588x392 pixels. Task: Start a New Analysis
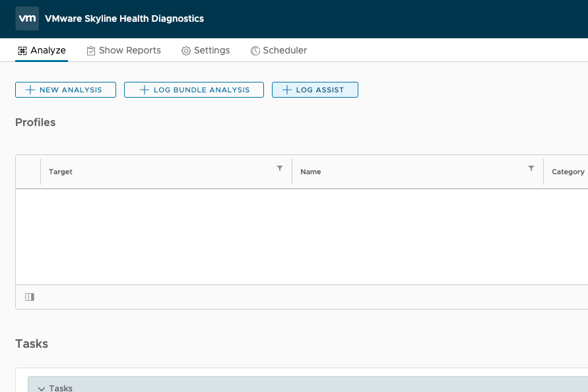(x=65, y=90)
